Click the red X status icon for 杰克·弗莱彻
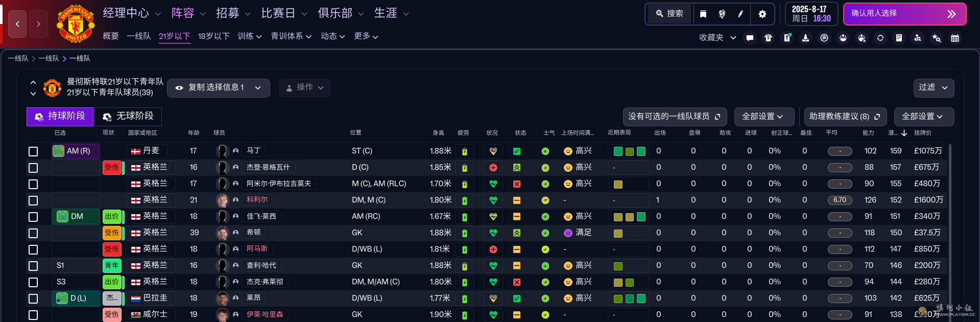This screenshot has width=980, height=322. click(517, 282)
